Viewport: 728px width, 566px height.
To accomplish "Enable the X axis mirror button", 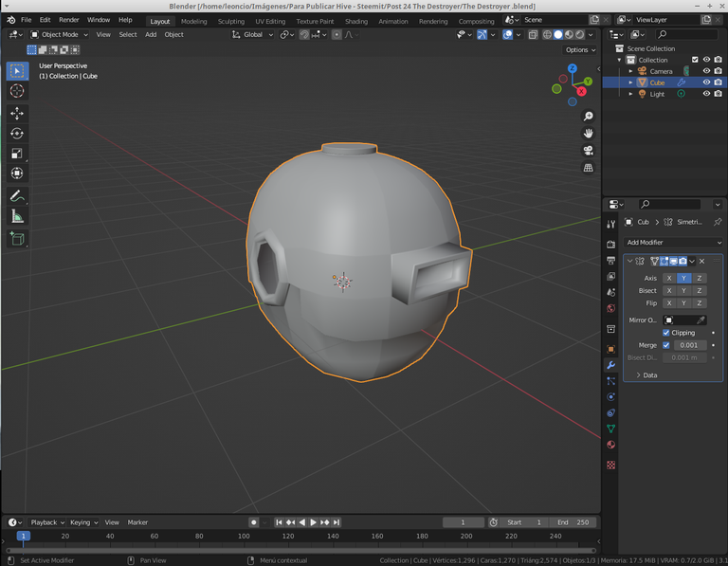I will coord(668,279).
